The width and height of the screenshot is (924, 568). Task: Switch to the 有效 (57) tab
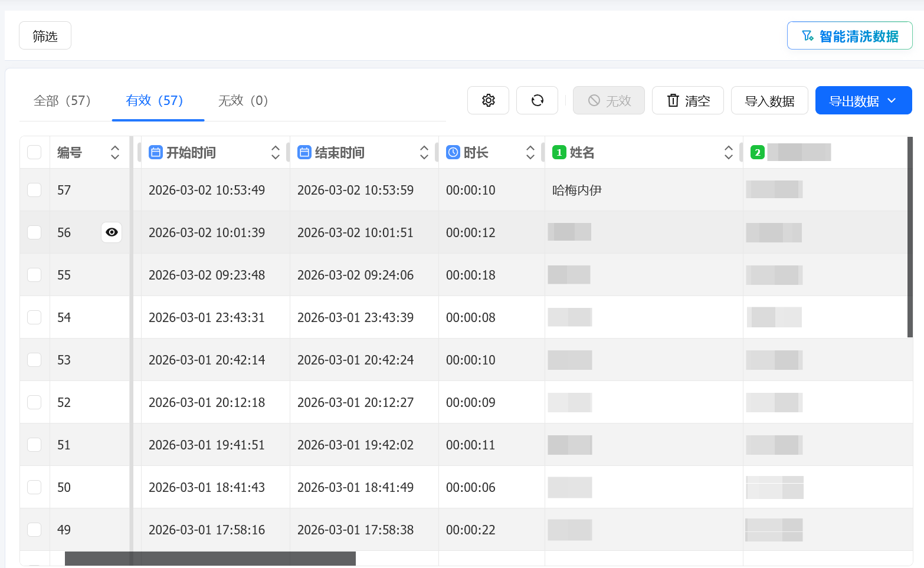pos(155,101)
